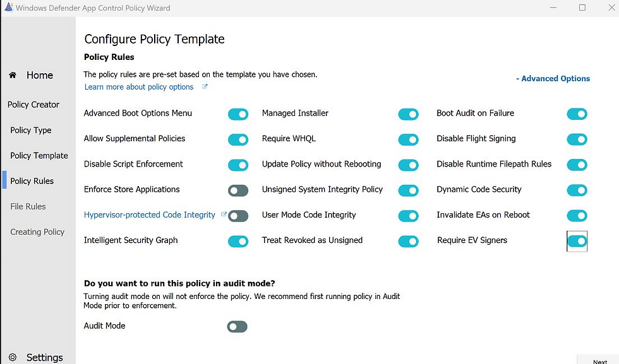Click Hypervisor-protected Code Integrity link

point(150,214)
